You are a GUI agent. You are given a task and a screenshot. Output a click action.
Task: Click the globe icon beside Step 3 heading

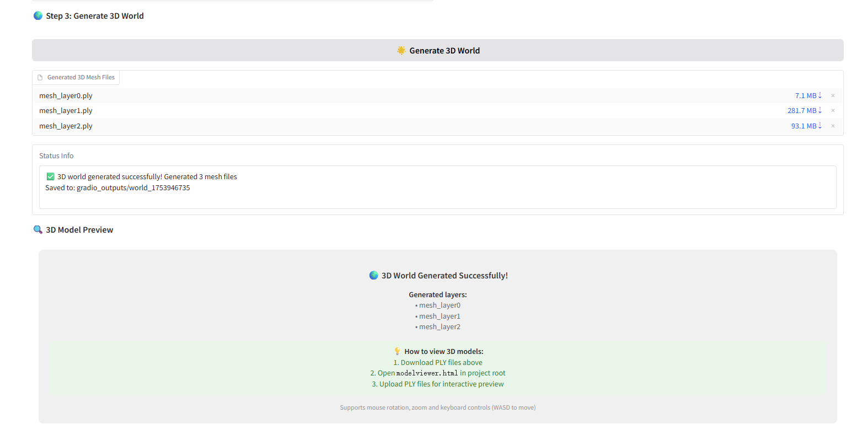point(38,16)
